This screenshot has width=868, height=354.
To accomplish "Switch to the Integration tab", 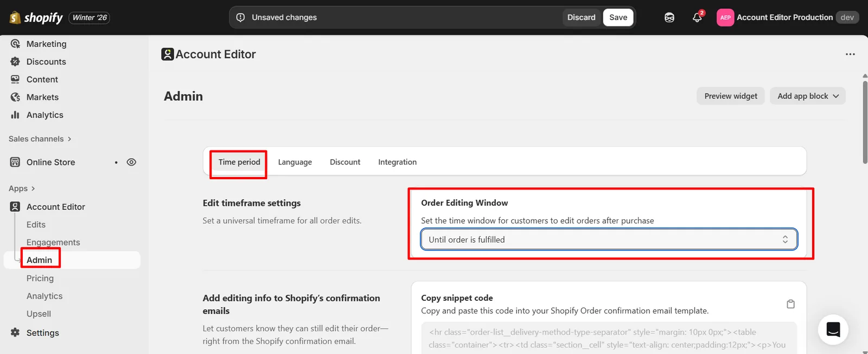I will click(398, 162).
